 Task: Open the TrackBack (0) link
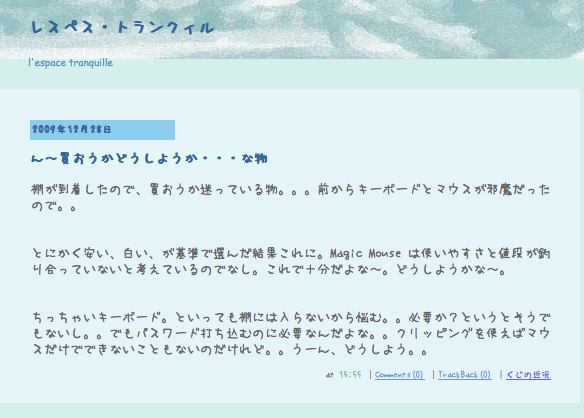pos(464,374)
